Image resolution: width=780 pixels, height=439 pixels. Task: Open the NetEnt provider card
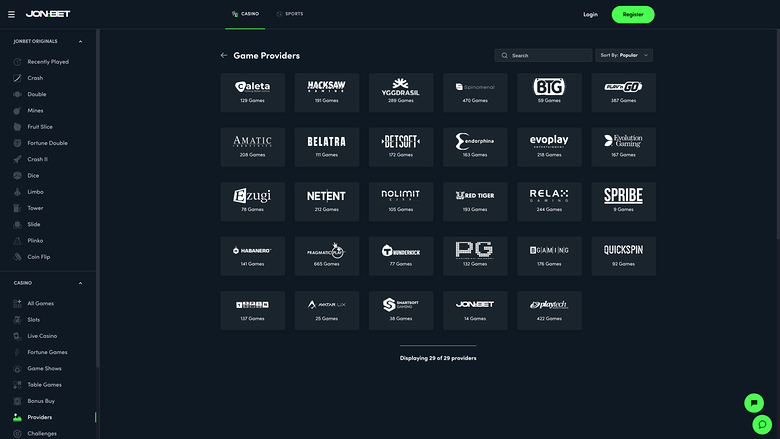[326, 201]
